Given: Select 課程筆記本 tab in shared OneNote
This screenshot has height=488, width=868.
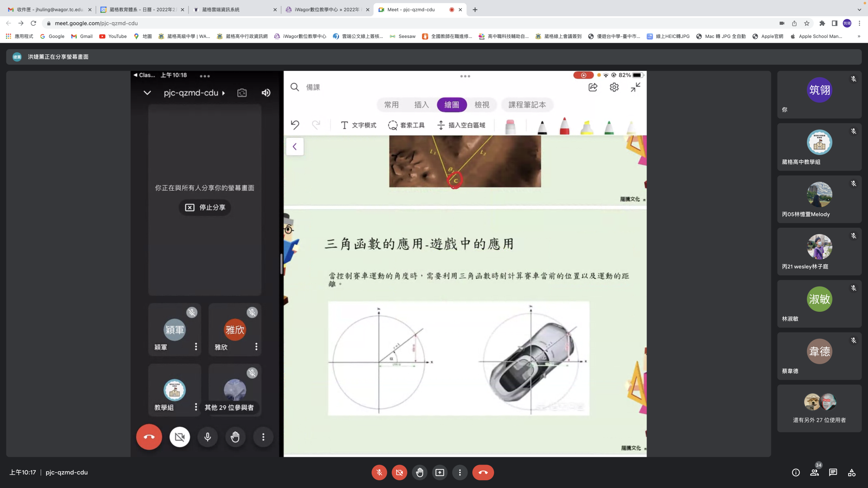Looking at the screenshot, I should (x=527, y=105).
